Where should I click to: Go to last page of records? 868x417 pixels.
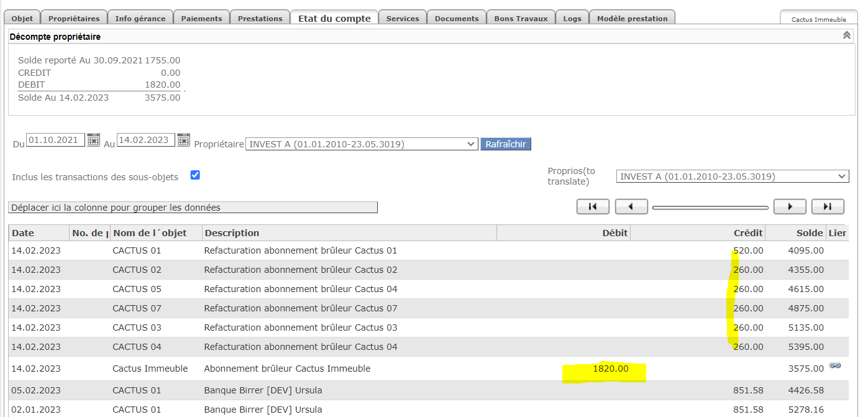coord(828,207)
